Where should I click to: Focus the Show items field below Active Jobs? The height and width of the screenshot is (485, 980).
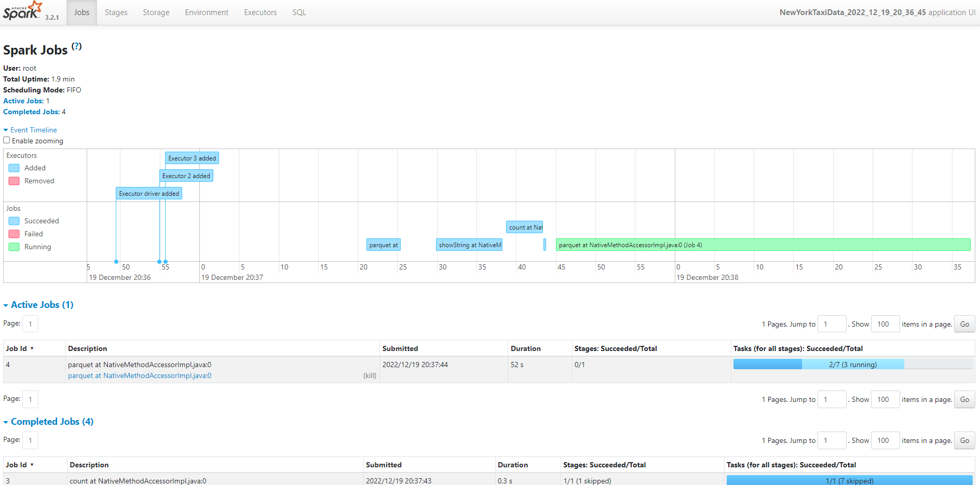885,399
